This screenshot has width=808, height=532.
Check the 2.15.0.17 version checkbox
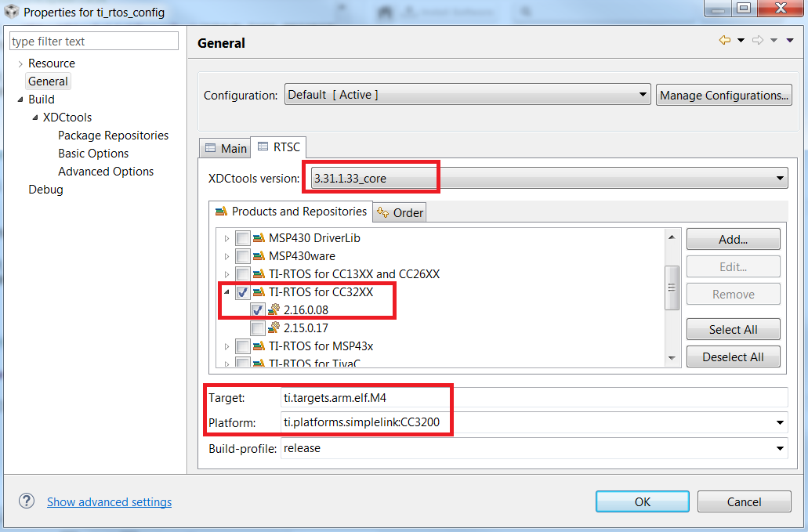coord(258,328)
